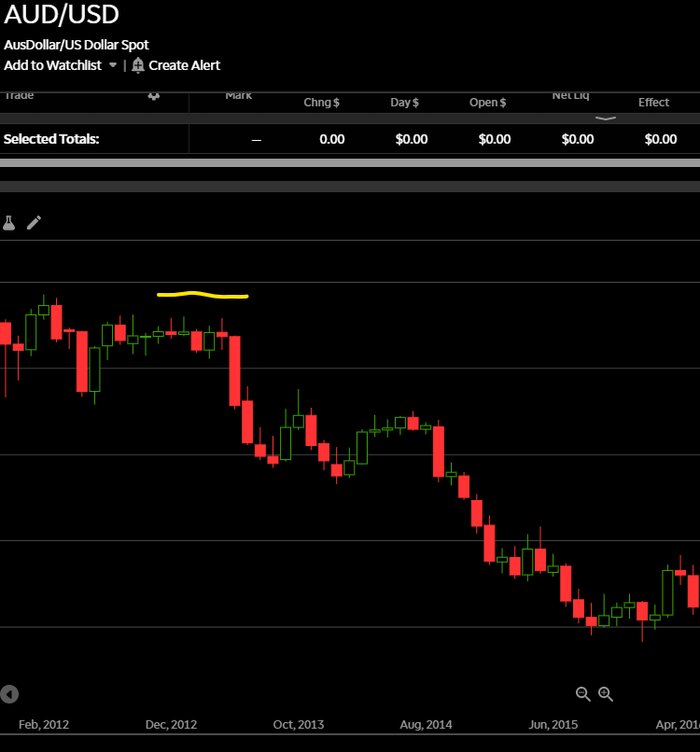Zoom in the chart with the plus magnifier
The height and width of the screenshot is (752, 700).
pos(606,694)
